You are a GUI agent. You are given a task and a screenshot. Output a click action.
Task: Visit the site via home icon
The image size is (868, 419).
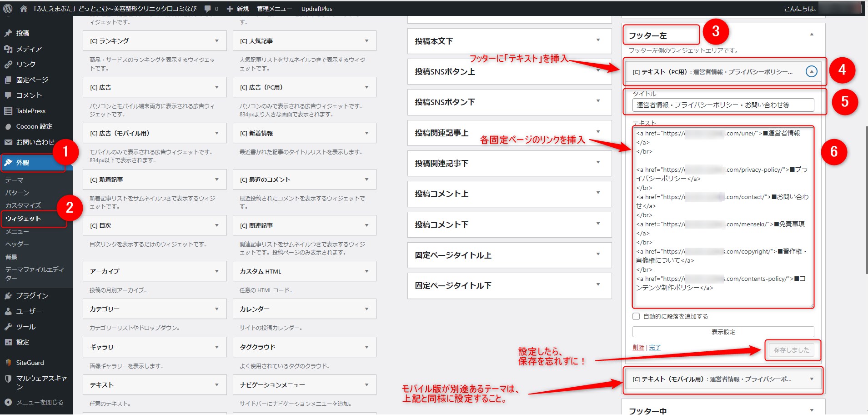tap(24, 9)
